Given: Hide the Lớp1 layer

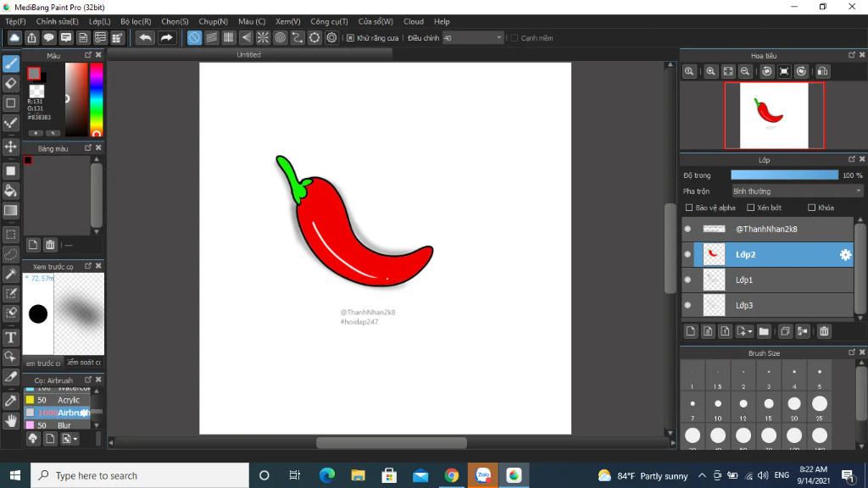Looking at the screenshot, I should (687, 280).
